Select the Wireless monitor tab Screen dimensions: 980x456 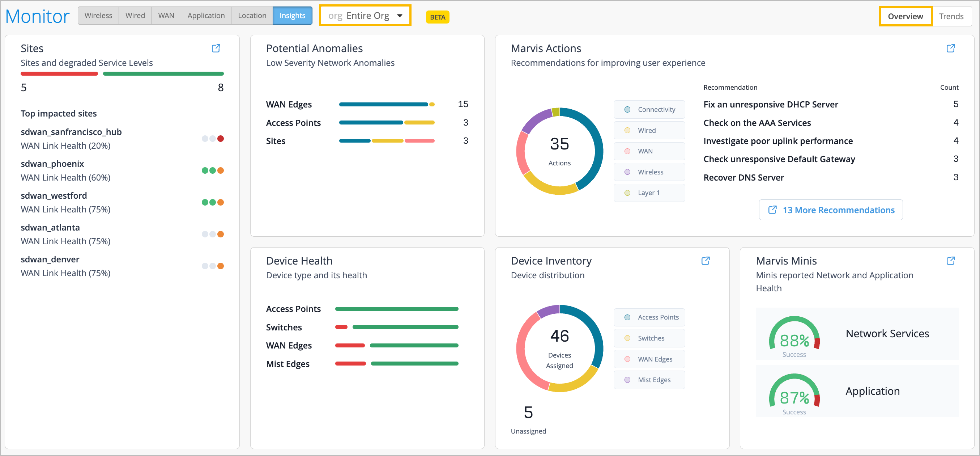click(x=98, y=16)
